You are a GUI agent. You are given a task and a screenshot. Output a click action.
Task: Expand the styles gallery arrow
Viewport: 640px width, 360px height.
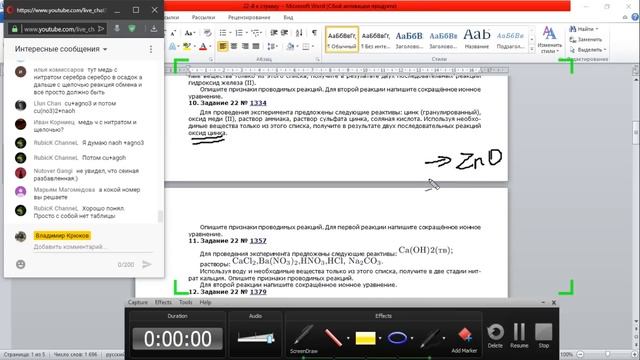pyautogui.click(x=532, y=49)
